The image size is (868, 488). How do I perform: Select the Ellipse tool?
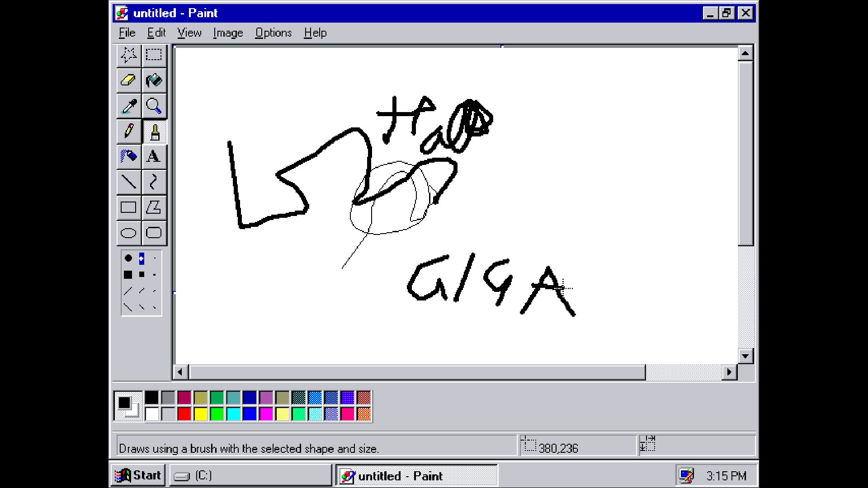point(129,232)
